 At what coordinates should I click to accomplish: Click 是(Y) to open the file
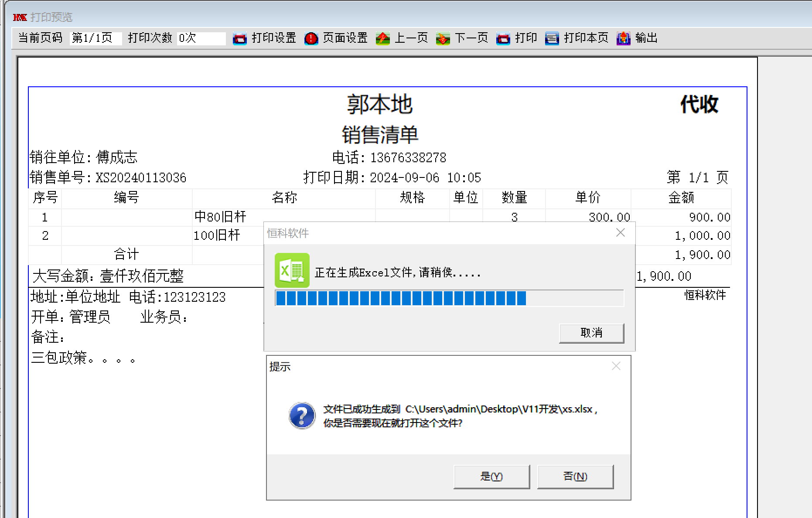[x=491, y=477]
